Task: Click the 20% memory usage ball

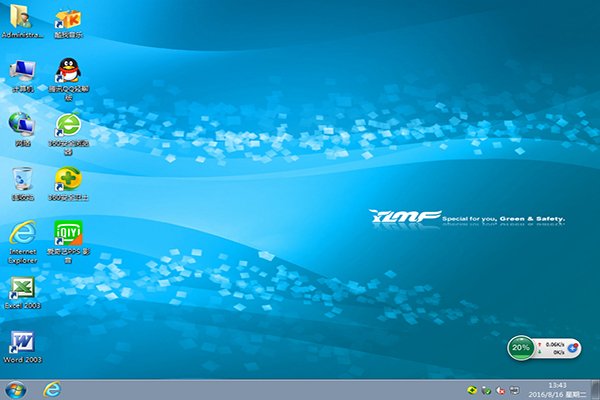Action: pyautogui.click(x=521, y=348)
